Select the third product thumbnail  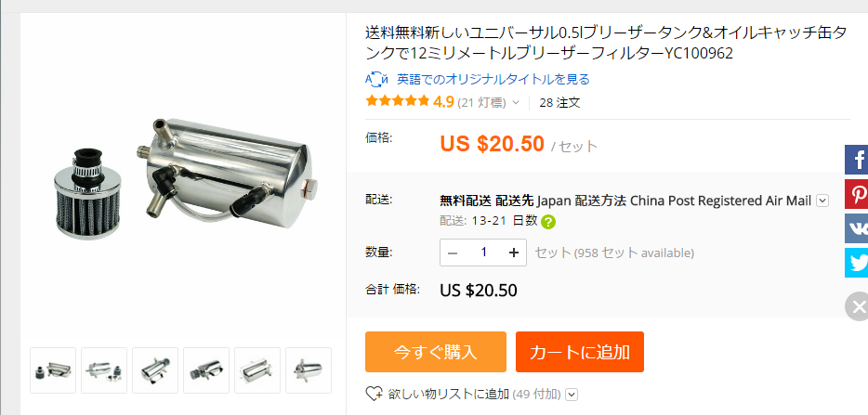(155, 370)
